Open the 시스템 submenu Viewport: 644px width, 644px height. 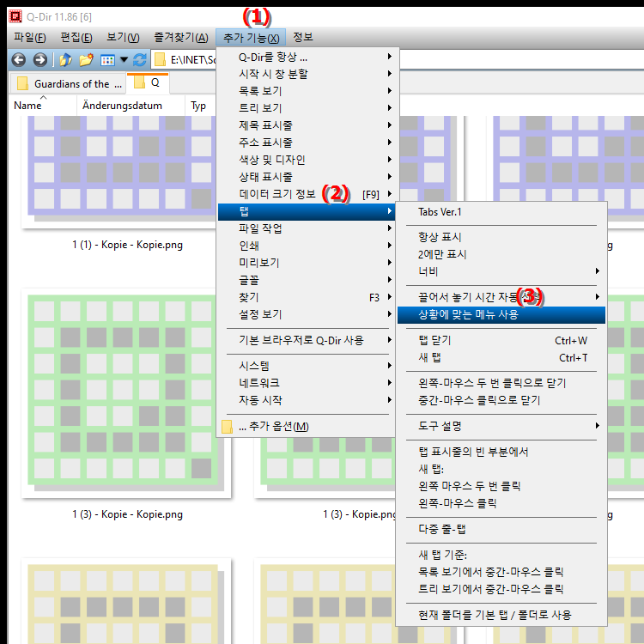click(307, 366)
